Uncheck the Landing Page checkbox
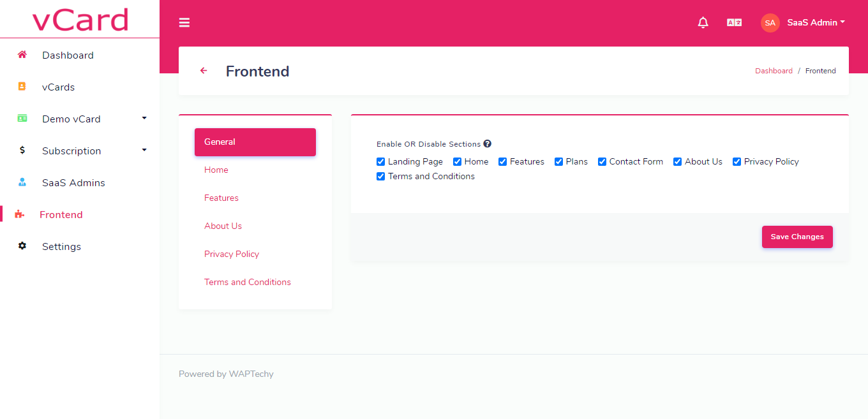 (381, 162)
